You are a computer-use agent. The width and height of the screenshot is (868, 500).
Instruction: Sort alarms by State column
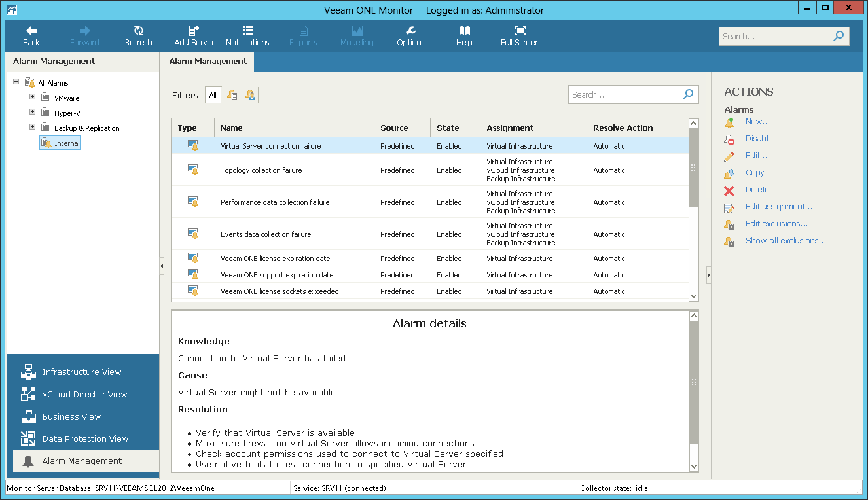coord(455,128)
